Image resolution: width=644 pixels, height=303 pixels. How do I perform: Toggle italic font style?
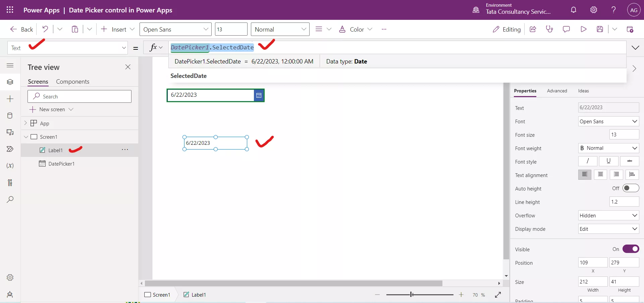pos(587,161)
